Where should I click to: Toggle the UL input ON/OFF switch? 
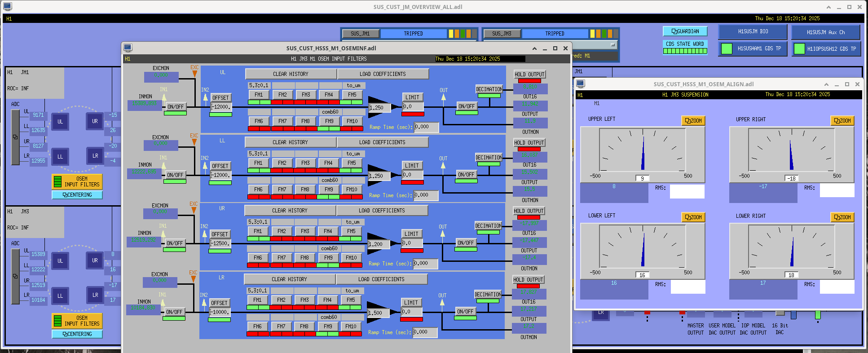(x=176, y=107)
